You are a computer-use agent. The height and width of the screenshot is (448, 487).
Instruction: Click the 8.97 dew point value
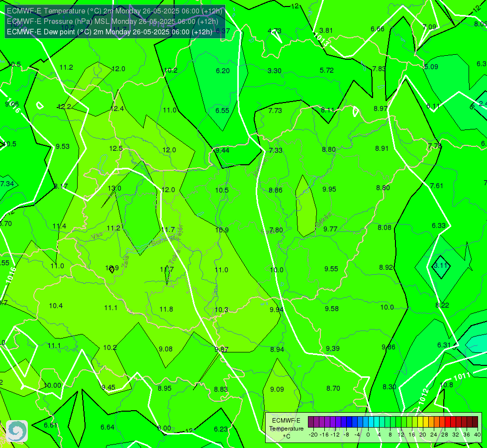coord(381,109)
